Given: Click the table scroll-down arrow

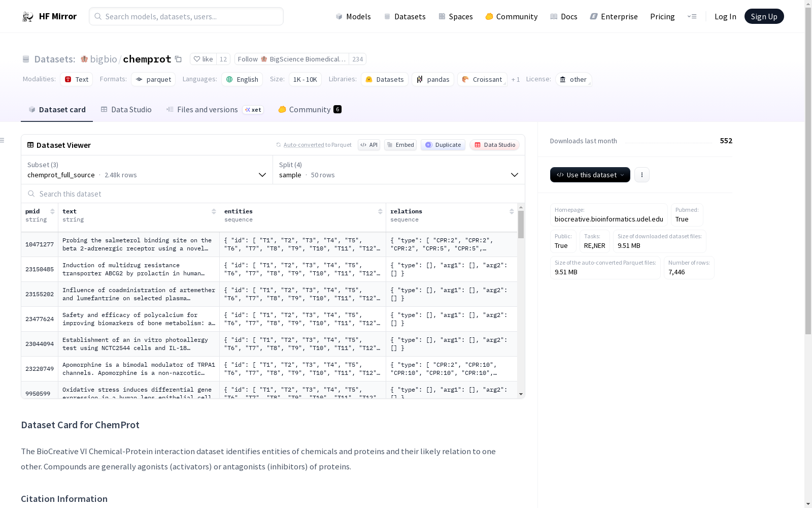Looking at the screenshot, I should click(521, 394).
